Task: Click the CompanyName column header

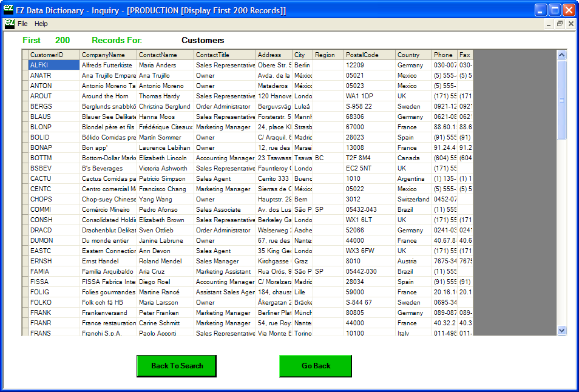Action: tap(108, 55)
